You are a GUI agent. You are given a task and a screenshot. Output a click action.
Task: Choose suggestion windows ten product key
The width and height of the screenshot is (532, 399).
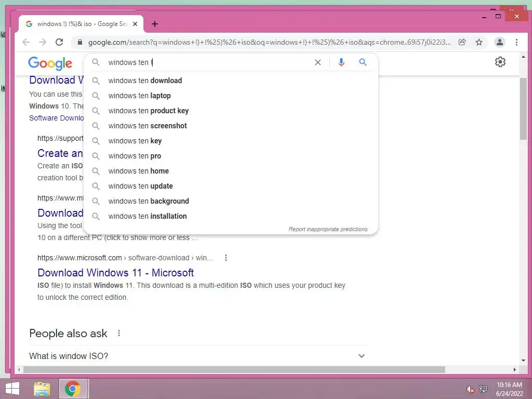point(231,111)
